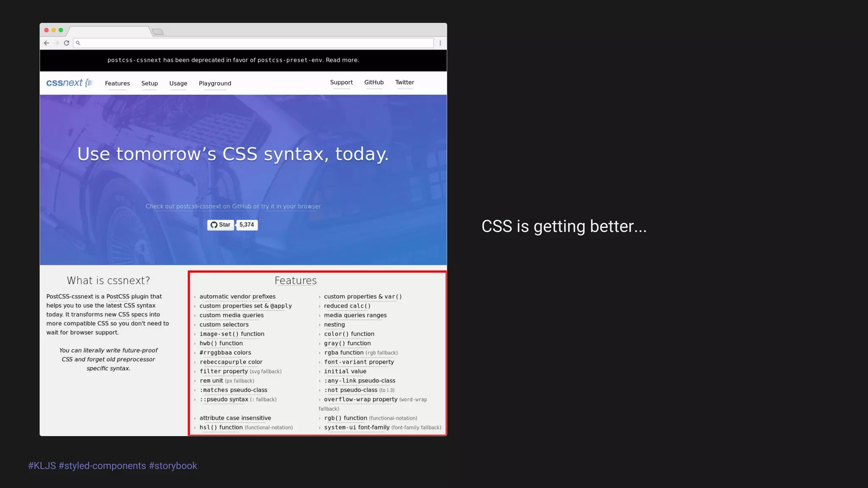The height and width of the screenshot is (488, 868).
Task: Open the Setup nav item
Action: click(x=150, y=83)
